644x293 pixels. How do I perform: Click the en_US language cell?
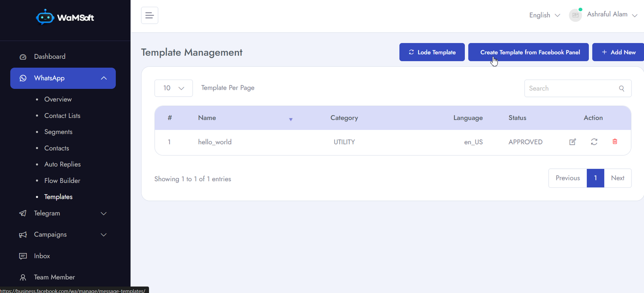473,142
